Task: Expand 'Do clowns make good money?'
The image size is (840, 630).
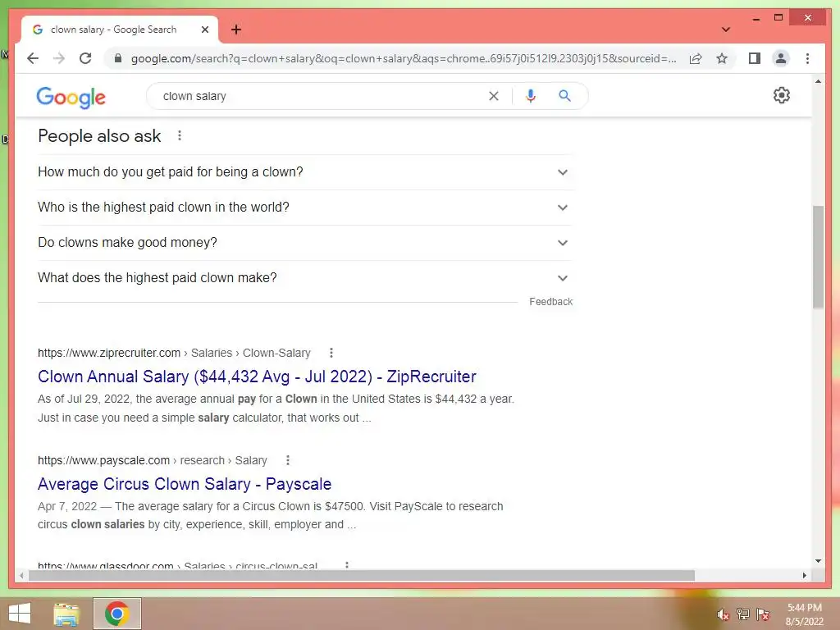Action: pyautogui.click(x=305, y=243)
